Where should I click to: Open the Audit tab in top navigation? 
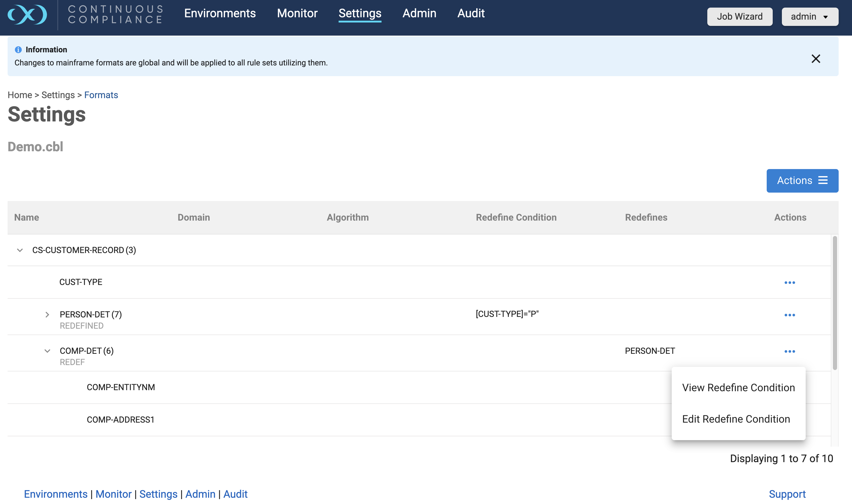pyautogui.click(x=471, y=13)
